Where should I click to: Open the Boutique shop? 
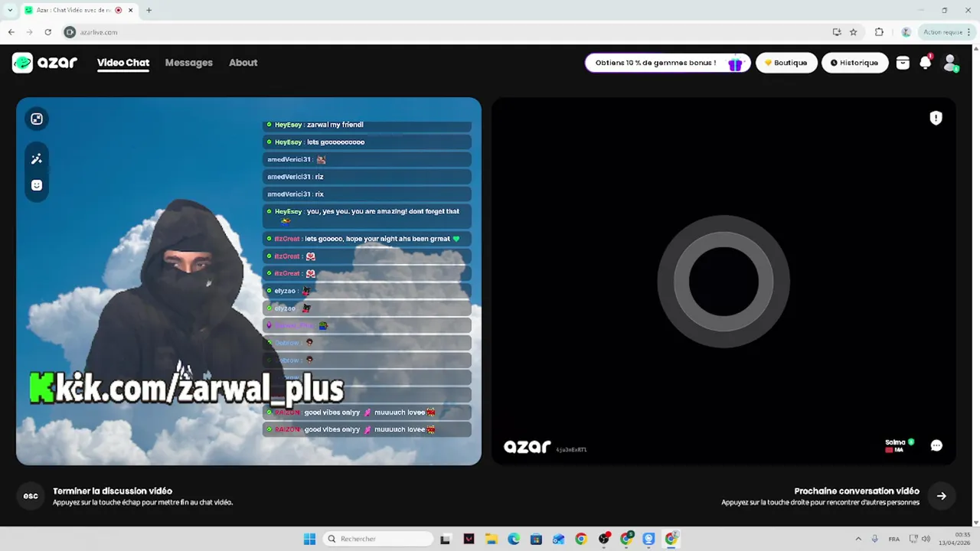[786, 63]
